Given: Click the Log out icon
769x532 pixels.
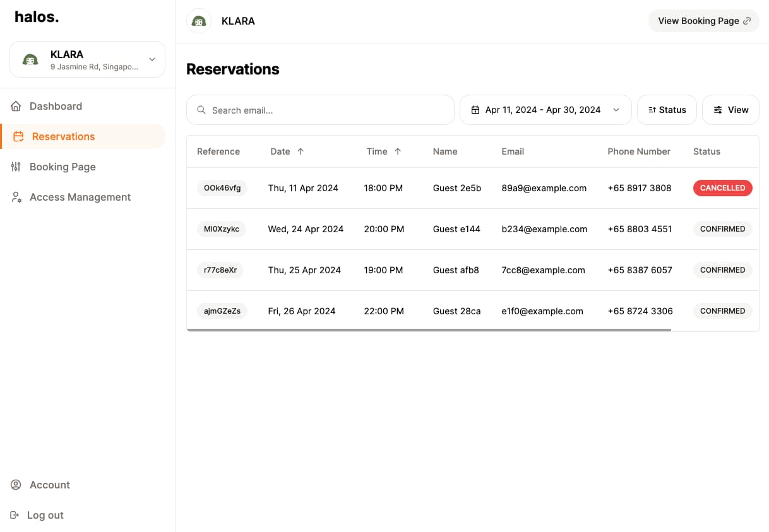Looking at the screenshot, I should coord(16,515).
